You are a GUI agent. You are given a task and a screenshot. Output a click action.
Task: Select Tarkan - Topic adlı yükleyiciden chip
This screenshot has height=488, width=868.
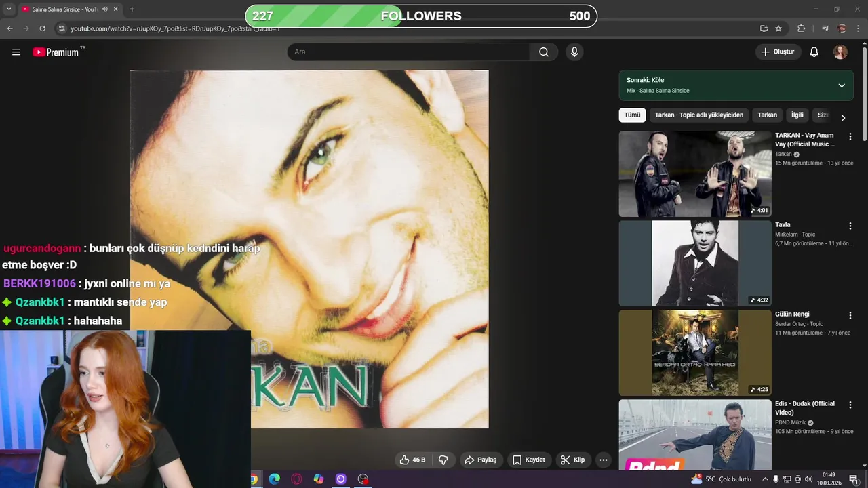pyautogui.click(x=698, y=115)
